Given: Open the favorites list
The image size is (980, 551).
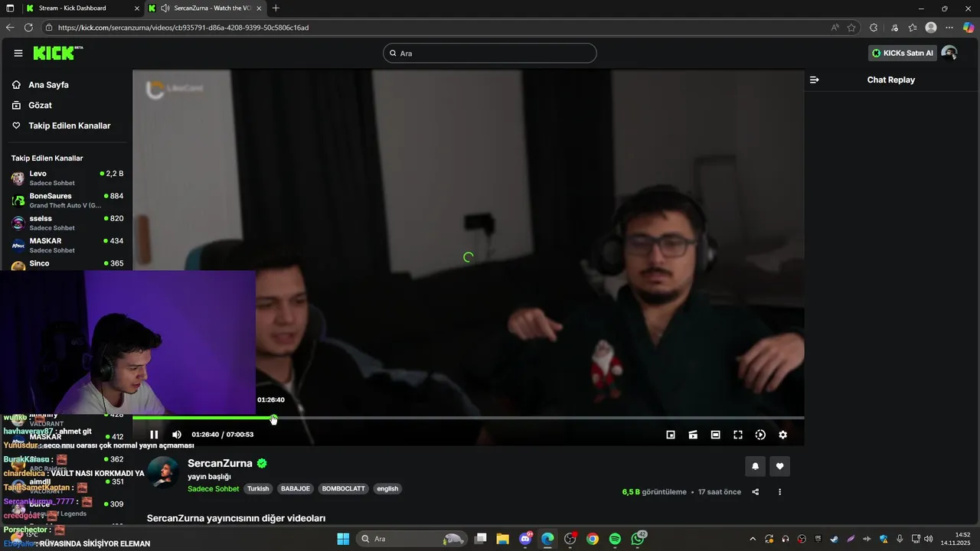Looking at the screenshot, I should click(913, 28).
